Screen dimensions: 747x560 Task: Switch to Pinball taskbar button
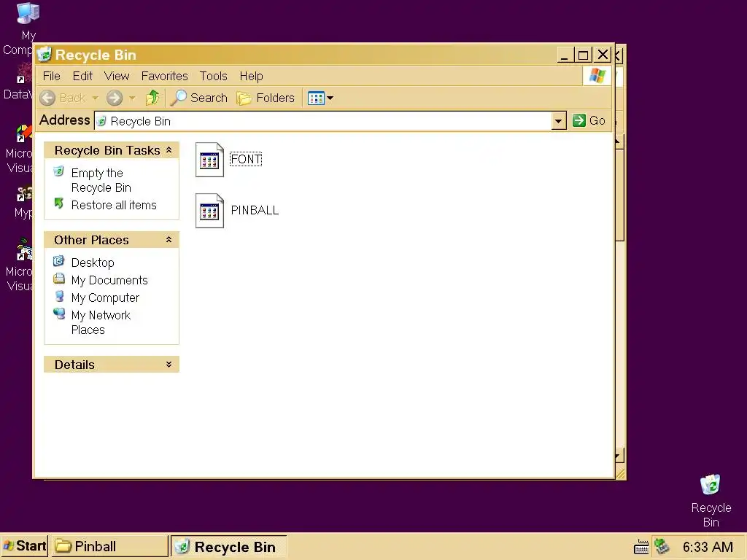tap(109, 546)
